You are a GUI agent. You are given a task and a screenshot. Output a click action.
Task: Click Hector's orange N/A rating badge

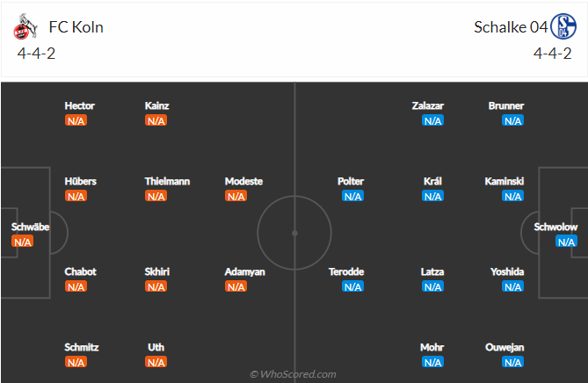tap(76, 120)
